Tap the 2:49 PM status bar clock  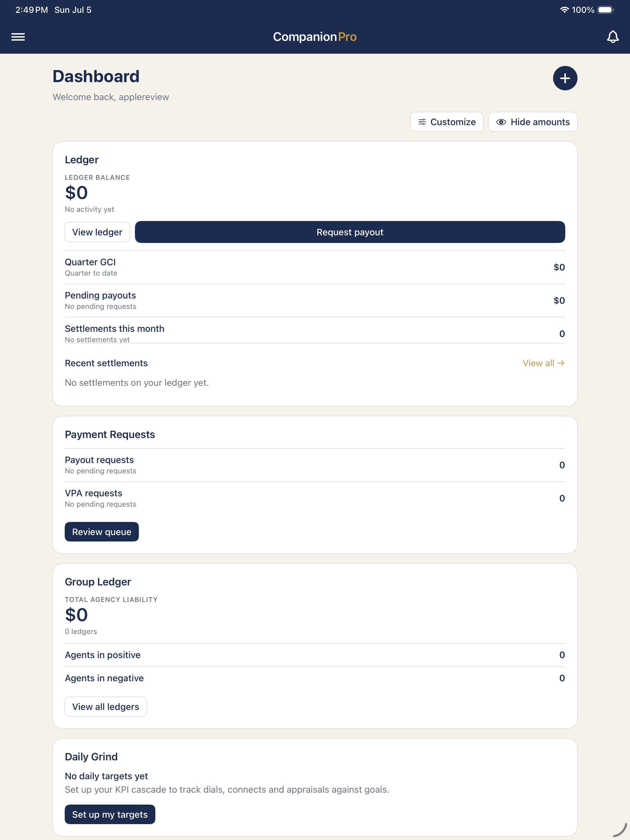coord(31,10)
